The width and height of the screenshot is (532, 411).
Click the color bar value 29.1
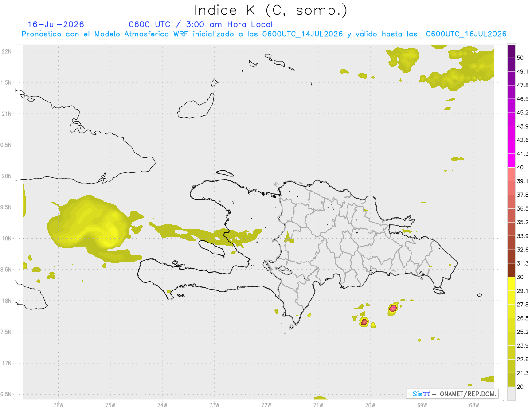click(523, 291)
